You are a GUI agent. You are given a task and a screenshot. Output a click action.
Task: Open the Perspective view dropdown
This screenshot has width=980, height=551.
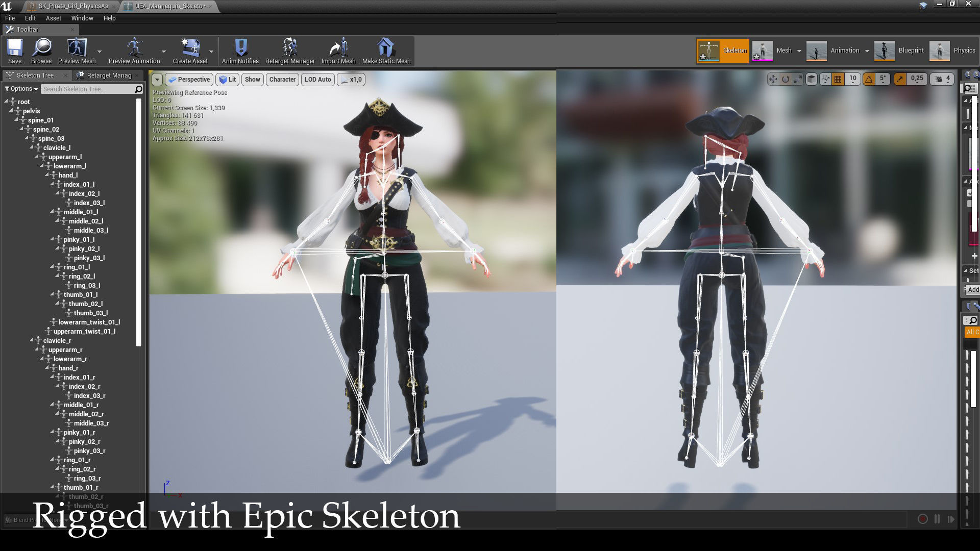click(x=189, y=80)
